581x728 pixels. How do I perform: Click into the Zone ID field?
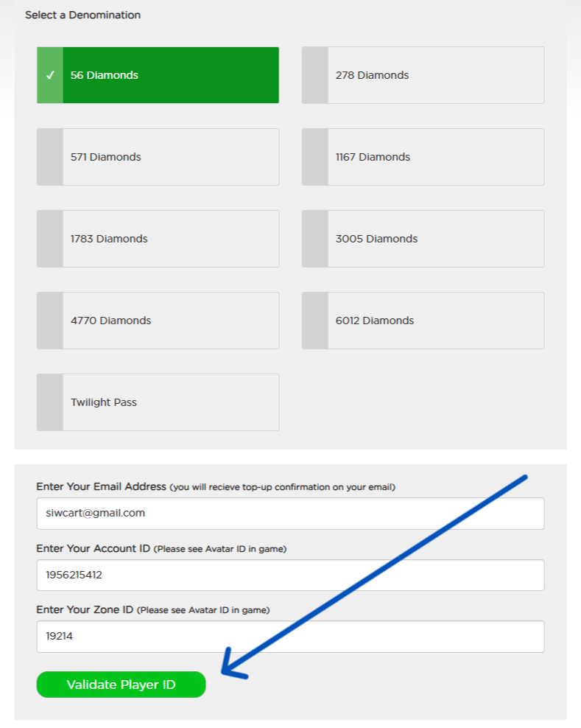point(290,637)
